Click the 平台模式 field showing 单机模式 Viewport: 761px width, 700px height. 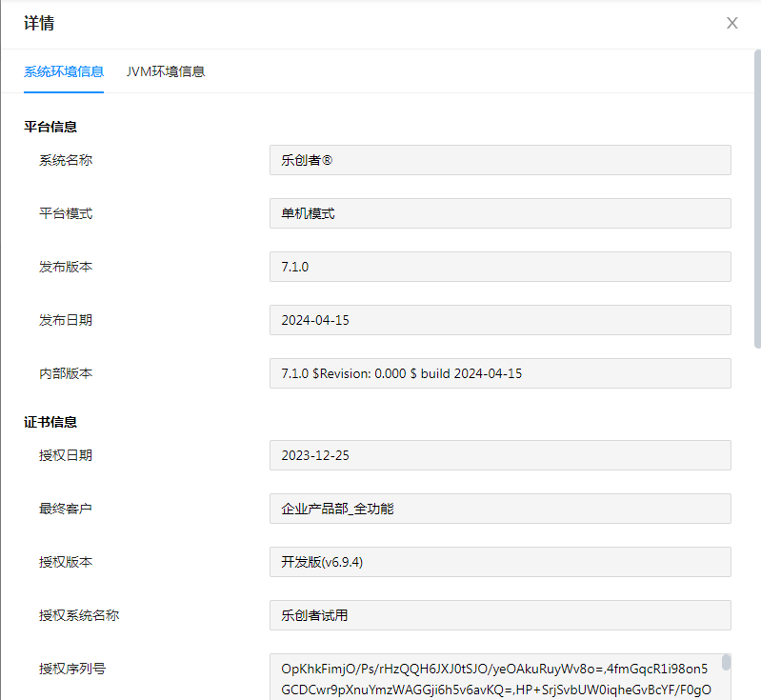(500, 213)
